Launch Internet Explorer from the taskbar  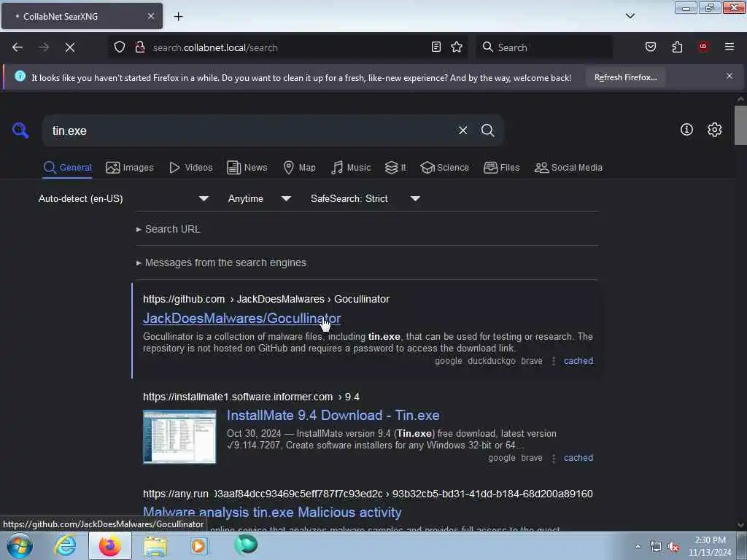click(65, 545)
